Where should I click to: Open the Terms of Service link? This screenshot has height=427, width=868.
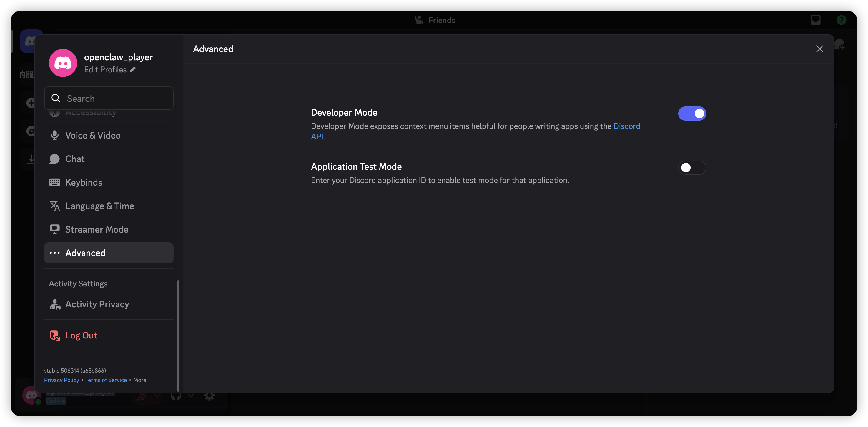pyautogui.click(x=106, y=380)
